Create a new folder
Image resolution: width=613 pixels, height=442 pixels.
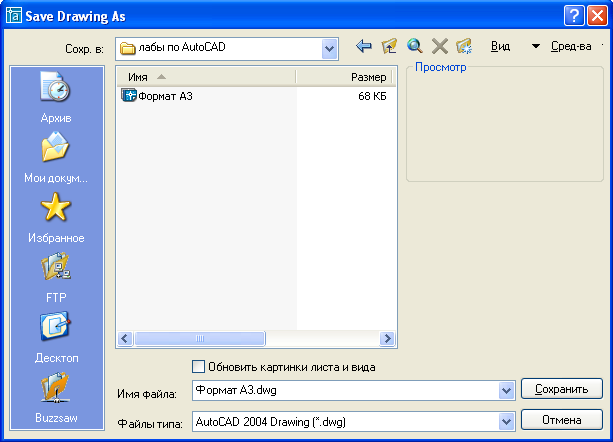tap(464, 47)
